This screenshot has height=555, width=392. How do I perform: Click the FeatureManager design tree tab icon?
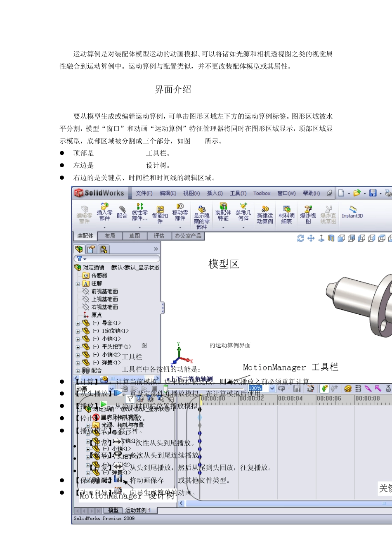point(79,249)
